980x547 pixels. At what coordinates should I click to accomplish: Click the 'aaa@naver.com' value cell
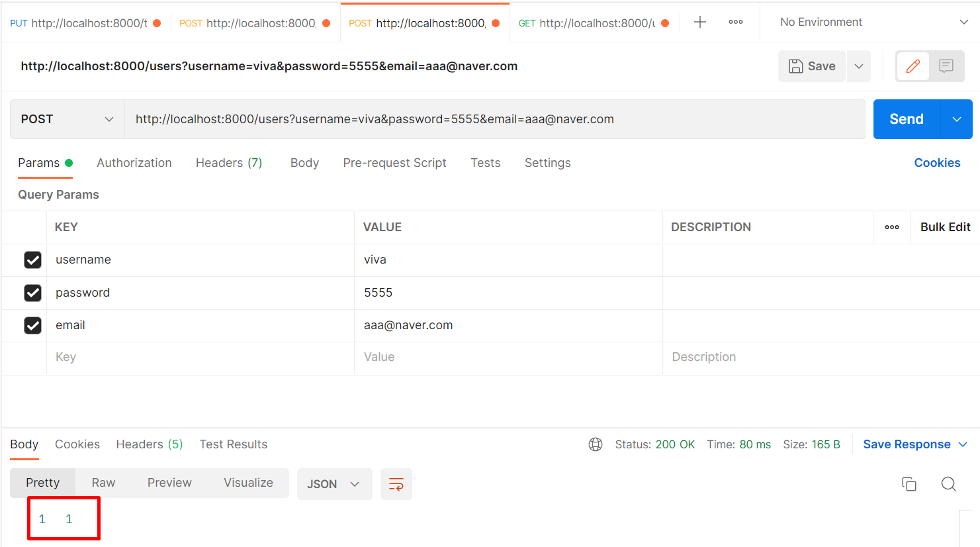pos(508,326)
